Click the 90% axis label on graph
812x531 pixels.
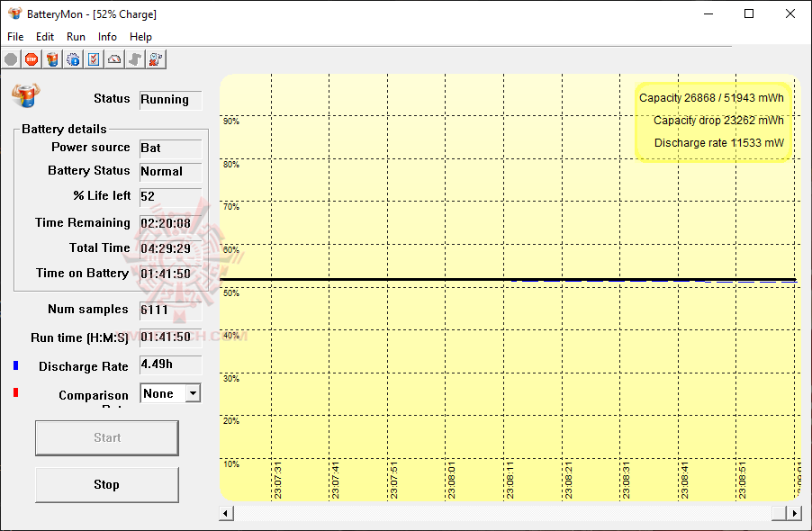231,121
